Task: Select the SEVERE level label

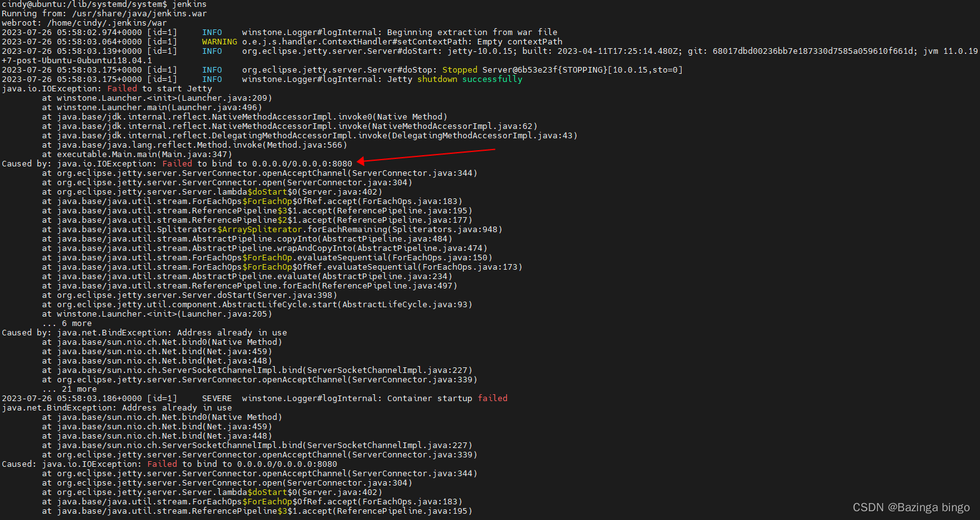Action: coord(217,399)
